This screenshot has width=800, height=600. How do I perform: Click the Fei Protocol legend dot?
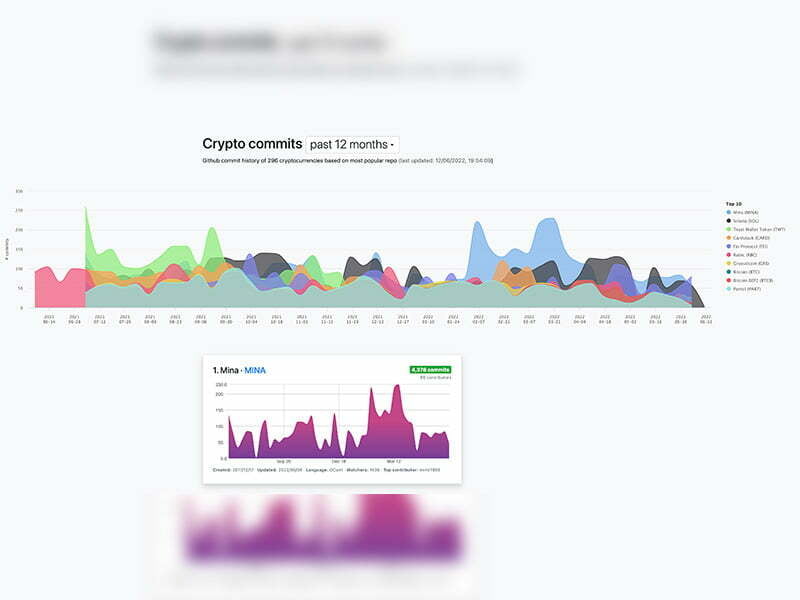(727, 246)
